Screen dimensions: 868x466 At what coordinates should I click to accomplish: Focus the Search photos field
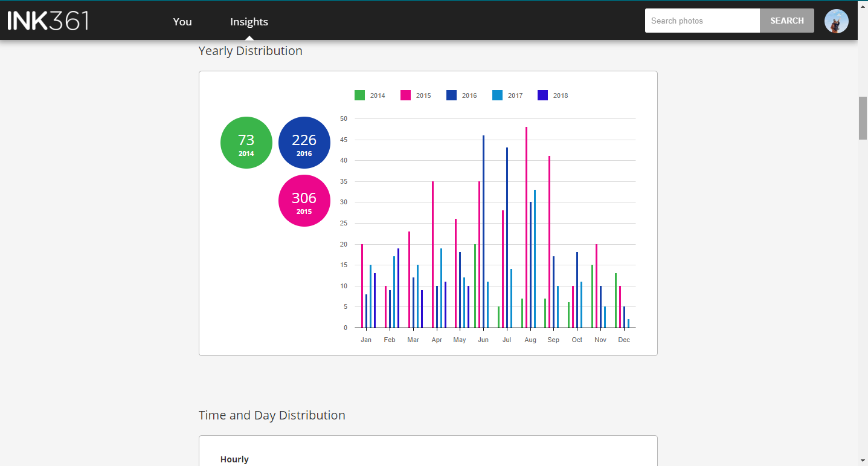click(x=702, y=21)
